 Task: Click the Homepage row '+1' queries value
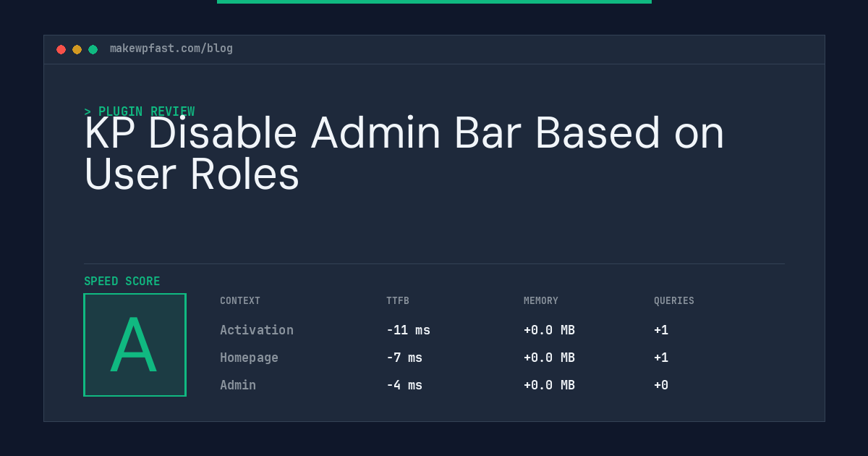[x=661, y=358]
